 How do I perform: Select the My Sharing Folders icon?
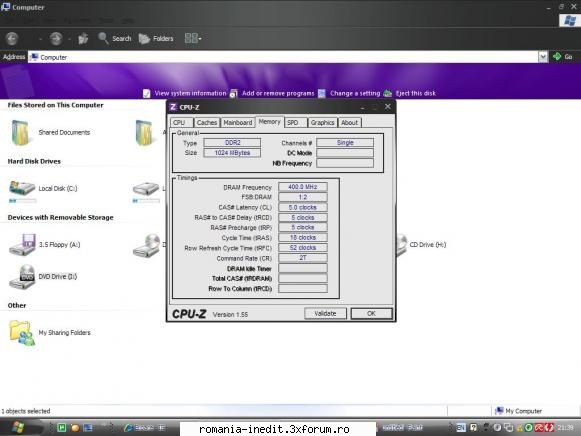pyautogui.click(x=21, y=333)
